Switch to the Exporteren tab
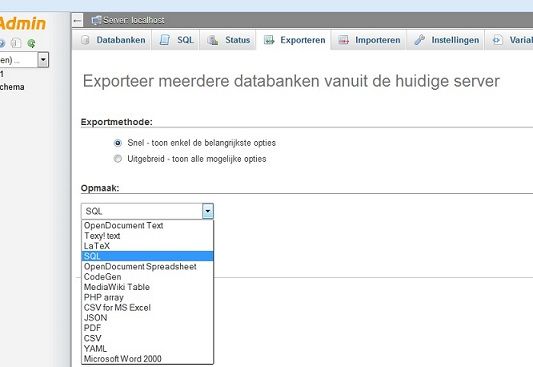Screen dimensions: 533x367 pos(293,40)
